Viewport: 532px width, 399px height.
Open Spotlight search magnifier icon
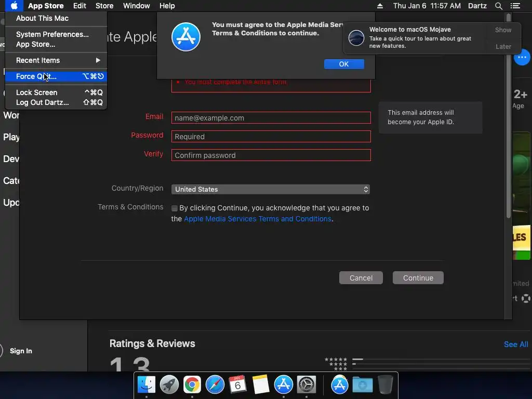click(498, 6)
